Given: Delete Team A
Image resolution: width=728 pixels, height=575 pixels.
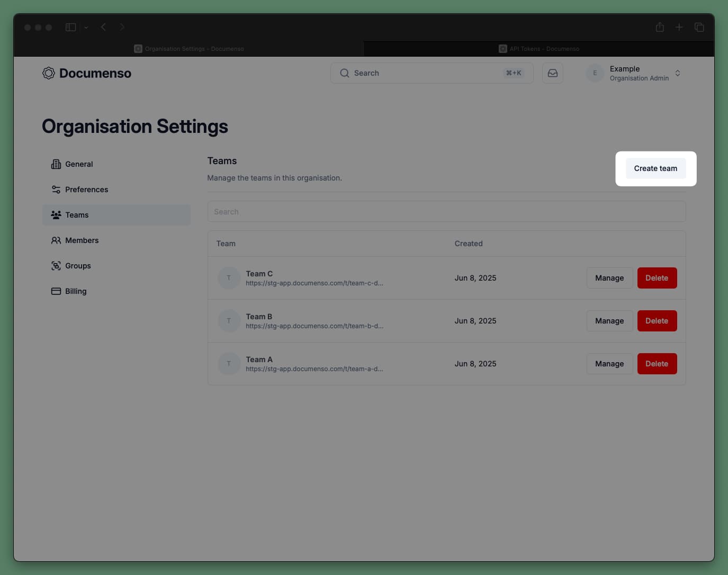Looking at the screenshot, I should click(x=657, y=364).
